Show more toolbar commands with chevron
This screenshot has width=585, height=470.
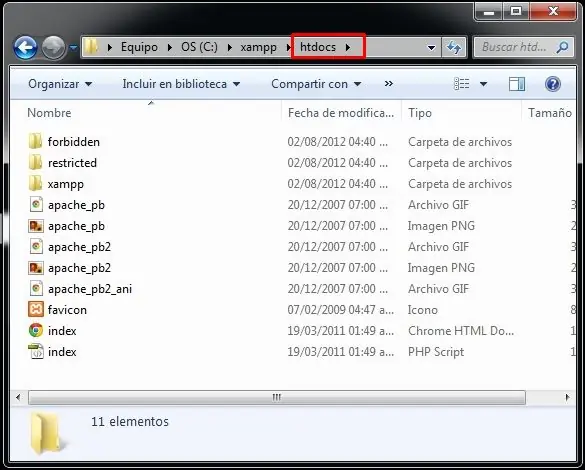point(388,84)
